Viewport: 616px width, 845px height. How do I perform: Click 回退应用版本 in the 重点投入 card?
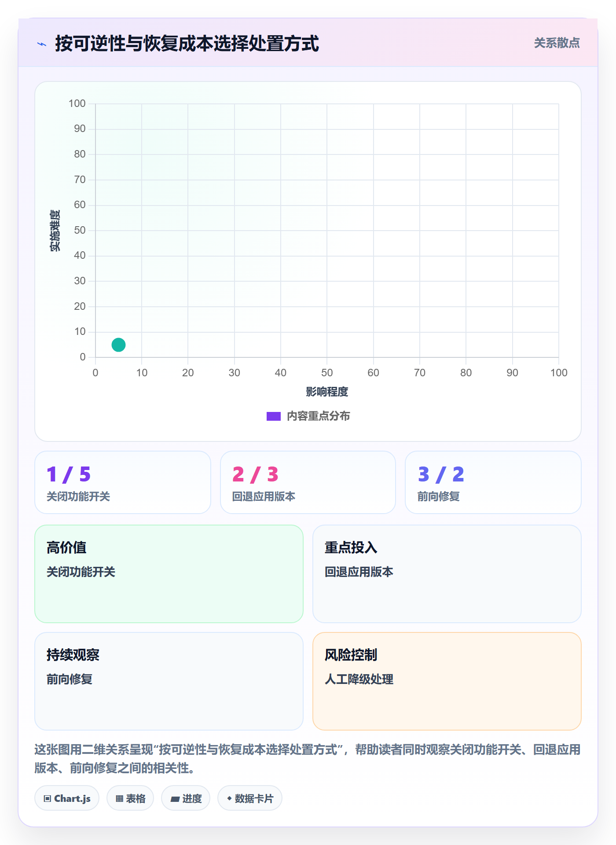tap(359, 572)
